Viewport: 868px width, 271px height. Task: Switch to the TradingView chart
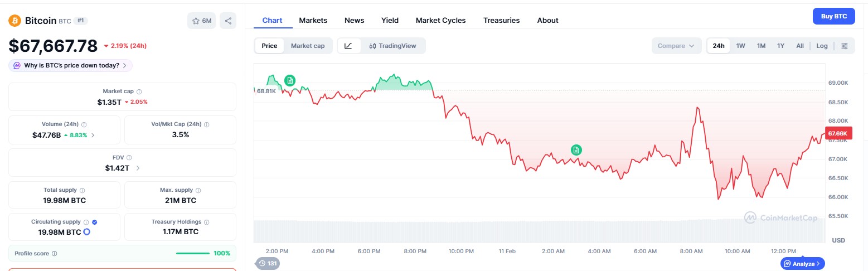pyautogui.click(x=392, y=46)
